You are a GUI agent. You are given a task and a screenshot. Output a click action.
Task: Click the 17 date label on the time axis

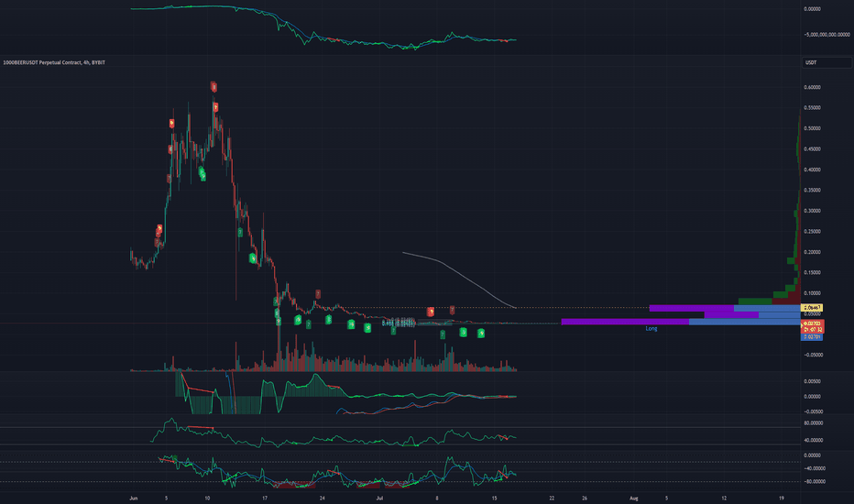coord(265,498)
